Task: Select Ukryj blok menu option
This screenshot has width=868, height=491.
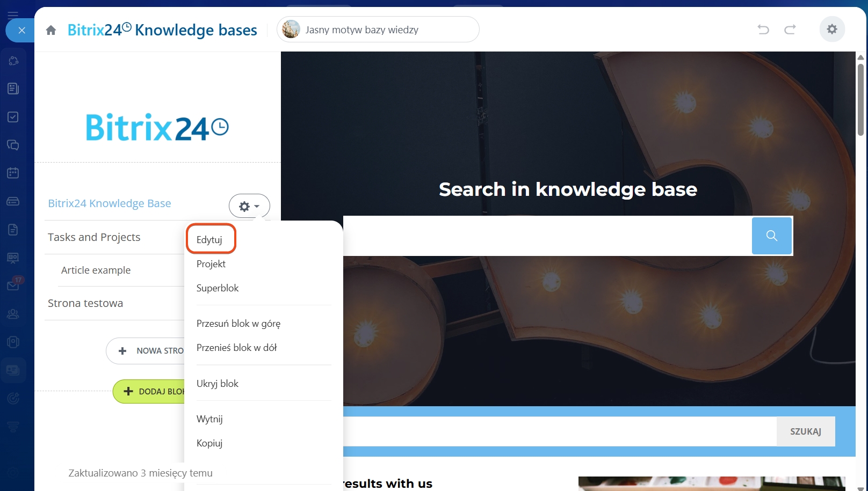Action: click(x=218, y=384)
